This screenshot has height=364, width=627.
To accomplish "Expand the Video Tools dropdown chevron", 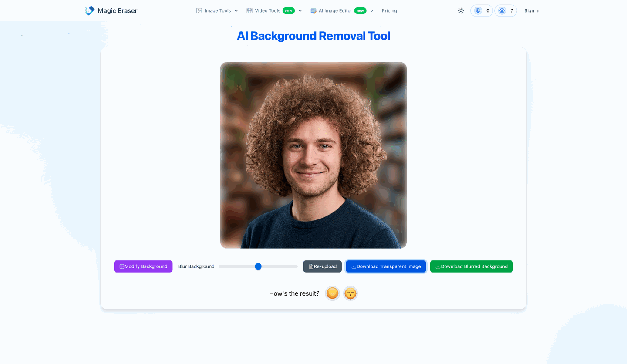I will coord(300,11).
